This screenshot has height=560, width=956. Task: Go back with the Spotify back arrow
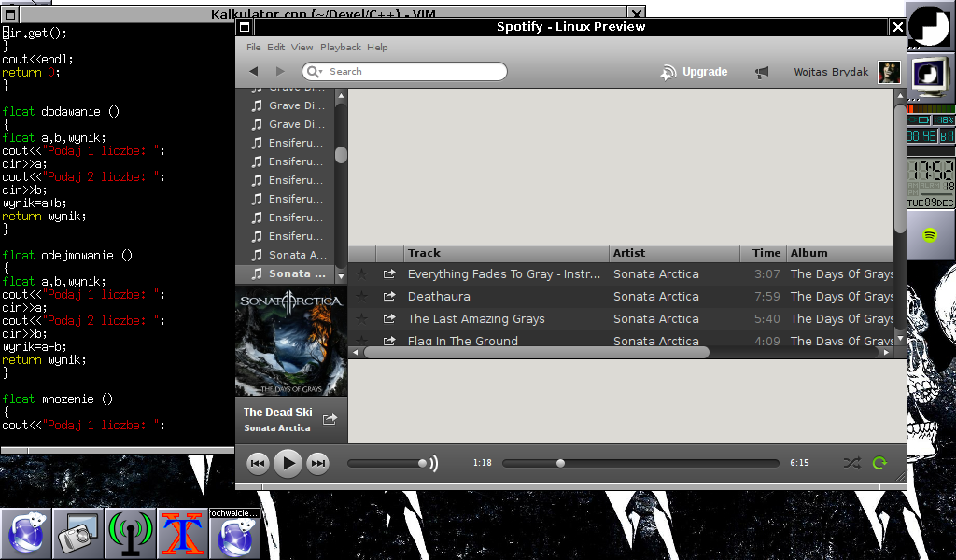click(x=254, y=71)
